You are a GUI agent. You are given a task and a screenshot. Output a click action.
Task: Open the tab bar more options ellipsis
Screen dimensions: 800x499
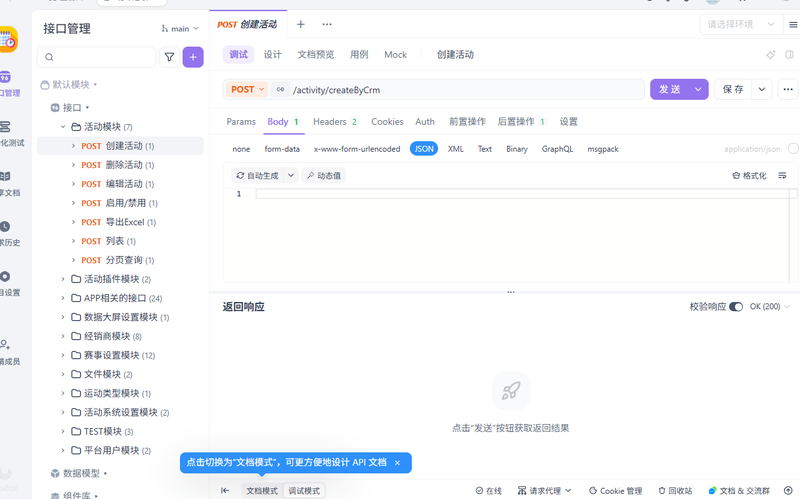point(327,24)
